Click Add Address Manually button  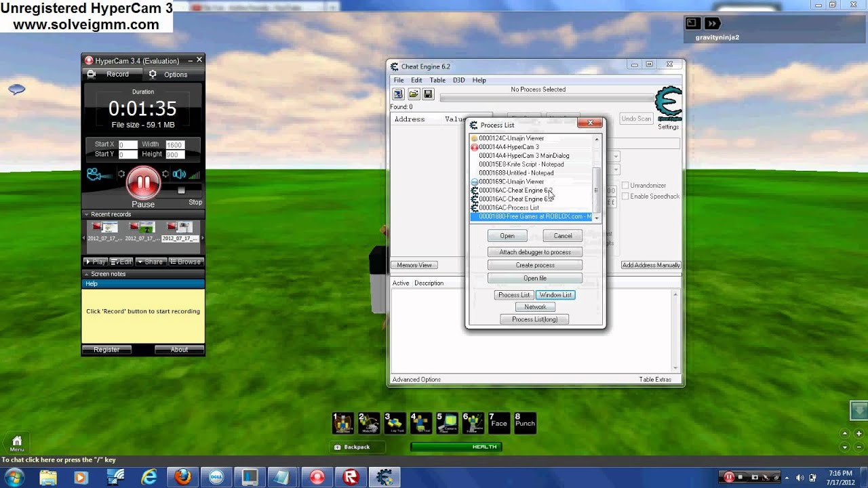tap(651, 265)
